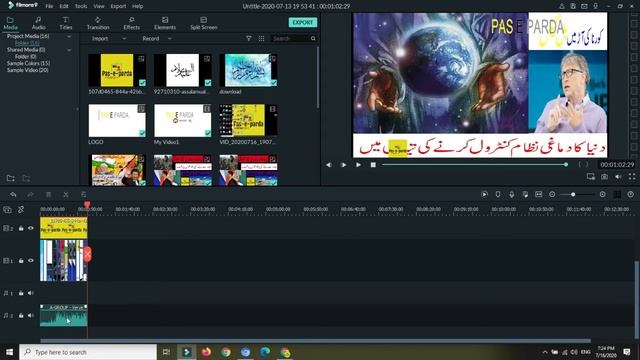Click the search magnifier icon
Image resolution: width=640 pixels, height=360 pixels.
(313, 38)
